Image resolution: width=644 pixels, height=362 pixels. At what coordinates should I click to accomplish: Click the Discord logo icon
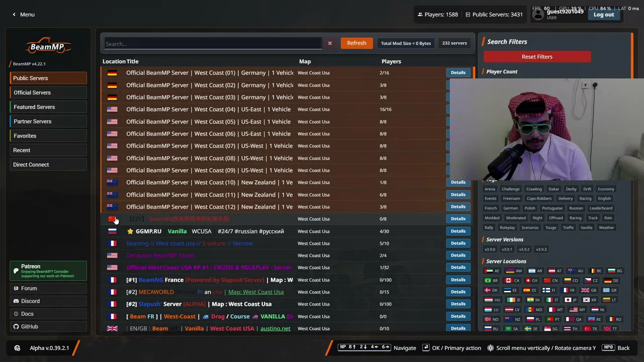(x=16, y=301)
